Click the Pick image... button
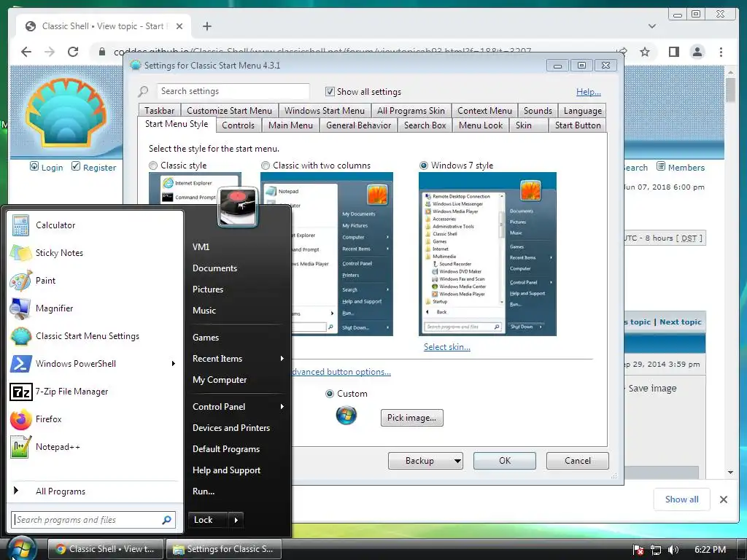Viewport: 747px width, 560px height. click(x=411, y=418)
